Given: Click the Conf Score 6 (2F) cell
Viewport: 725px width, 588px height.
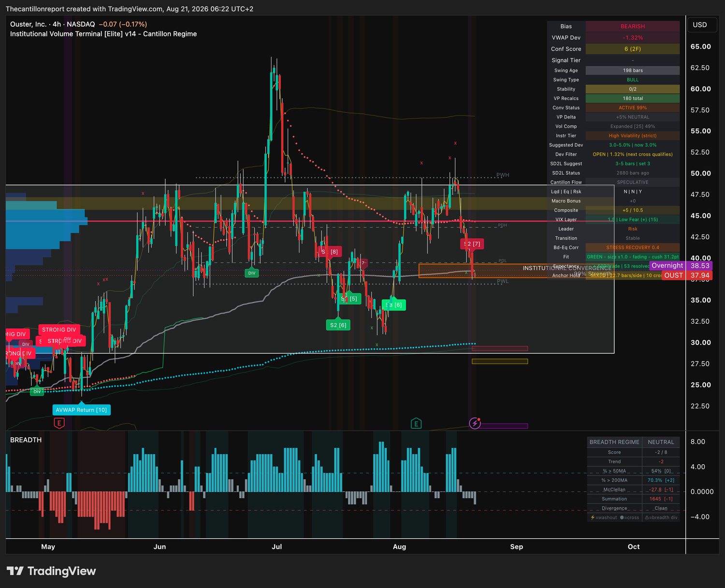Looking at the screenshot, I should (633, 49).
